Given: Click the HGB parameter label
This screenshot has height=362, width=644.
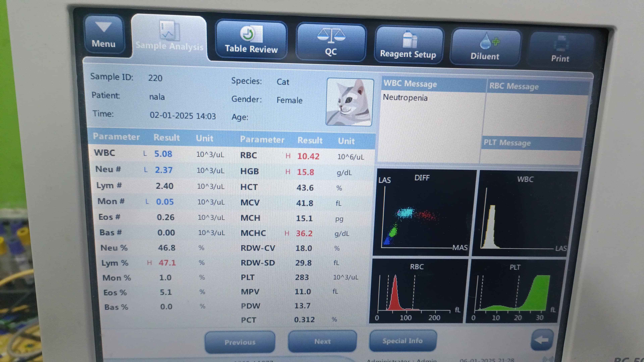Looking at the screenshot, I should click(x=250, y=171).
